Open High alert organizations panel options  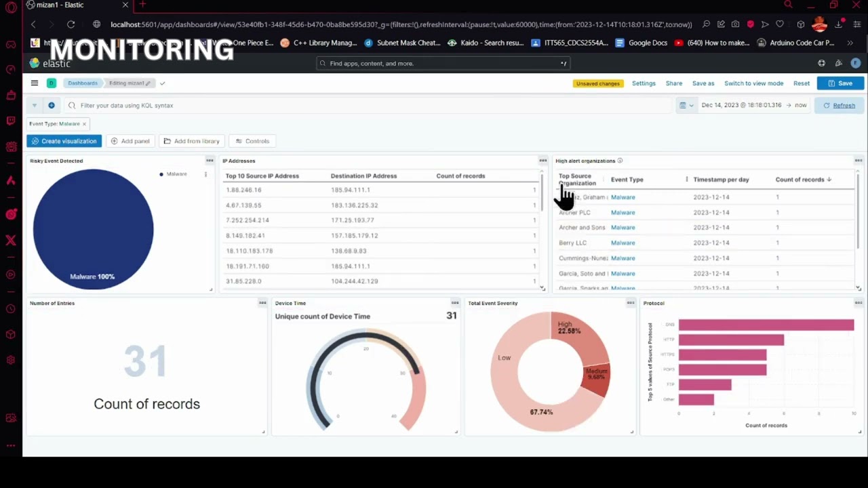coord(858,161)
